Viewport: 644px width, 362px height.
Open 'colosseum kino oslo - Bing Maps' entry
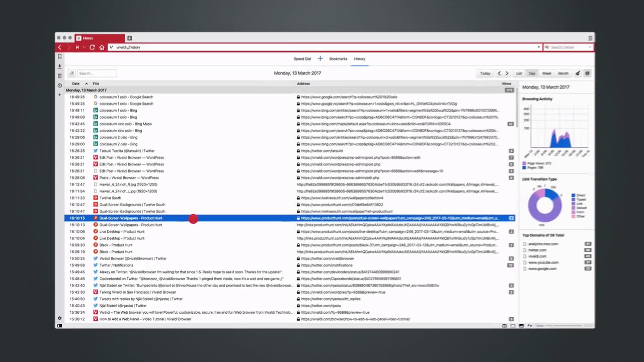coord(125,124)
